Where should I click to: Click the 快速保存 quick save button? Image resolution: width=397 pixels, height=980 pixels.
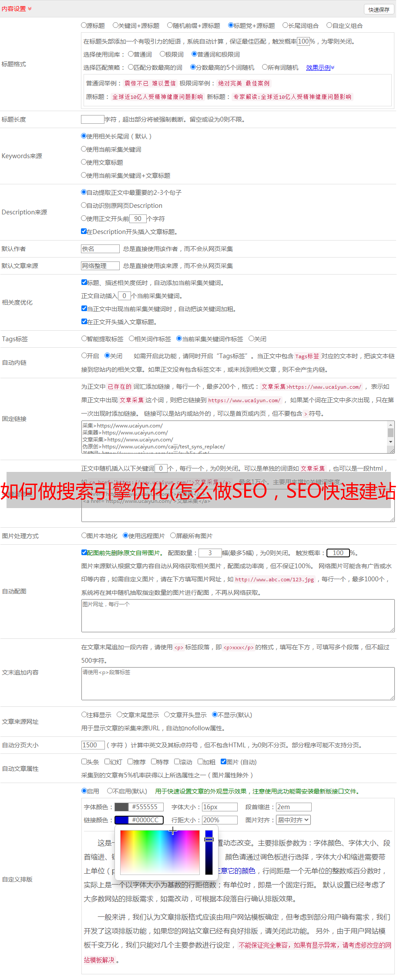tap(379, 10)
